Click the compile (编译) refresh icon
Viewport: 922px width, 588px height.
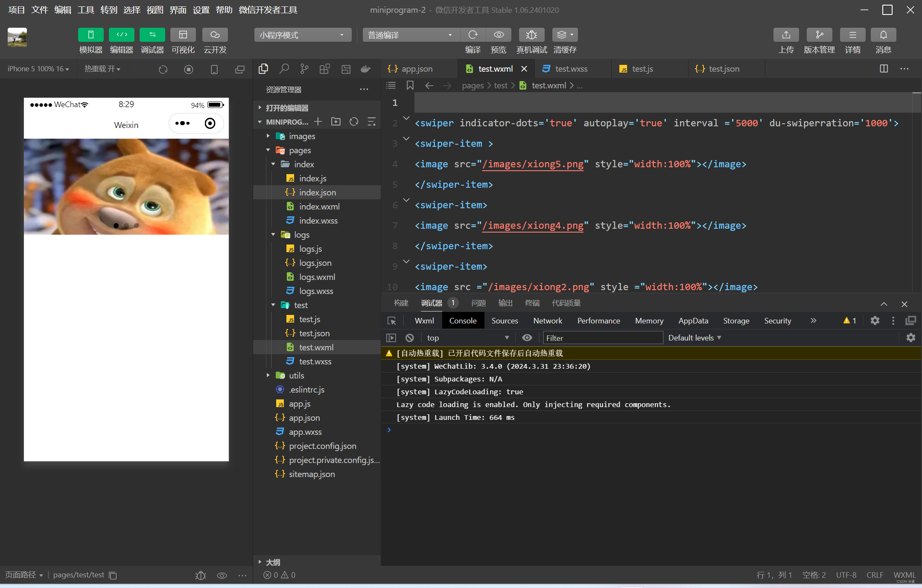tap(473, 35)
